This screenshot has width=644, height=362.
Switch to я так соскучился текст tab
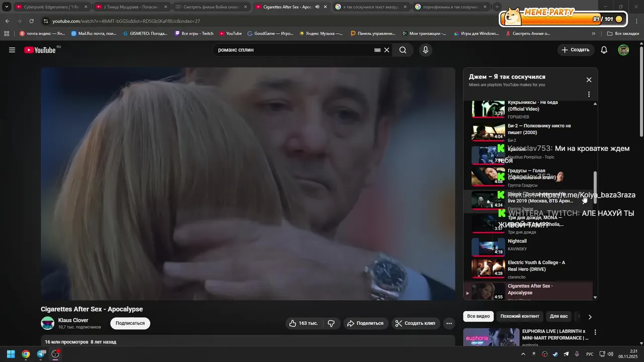coord(371,7)
